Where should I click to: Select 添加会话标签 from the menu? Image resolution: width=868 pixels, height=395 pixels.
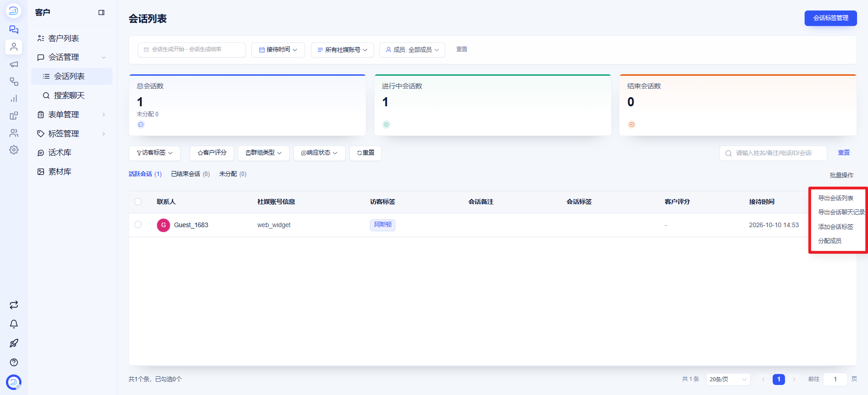click(836, 227)
